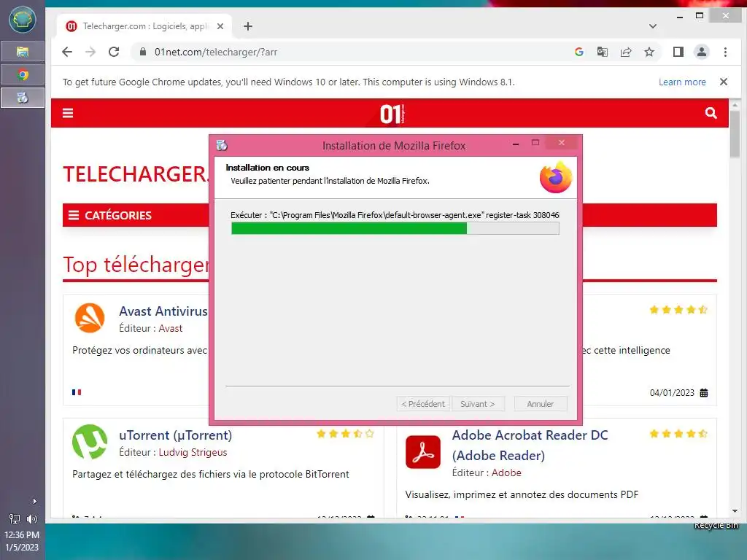Click the network tray icon
This screenshot has width=747, height=560.
[15, 518]
